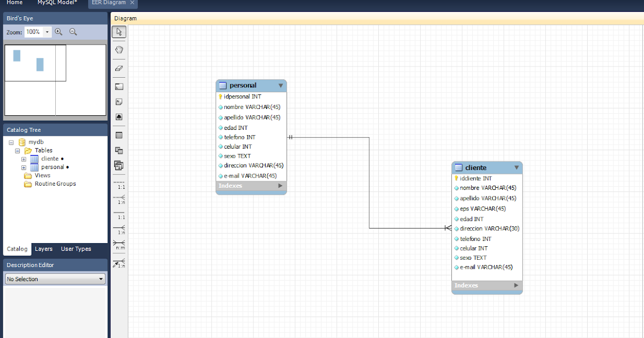Expand Indexes section of cliente table
Image resolution: width=644 pixels, height=338 pixels.
[516, 285]
